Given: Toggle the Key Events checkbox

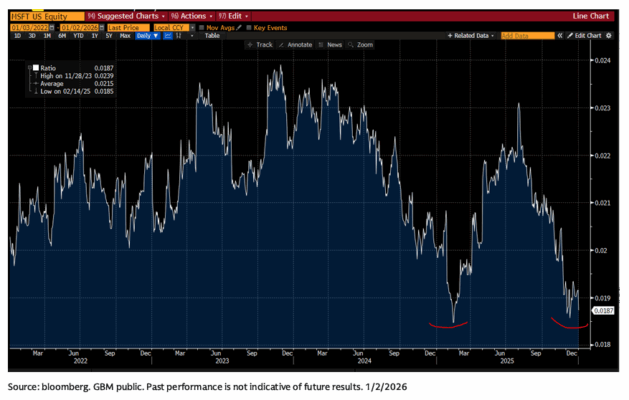Looking at the screenshot, I should (249, 26).
